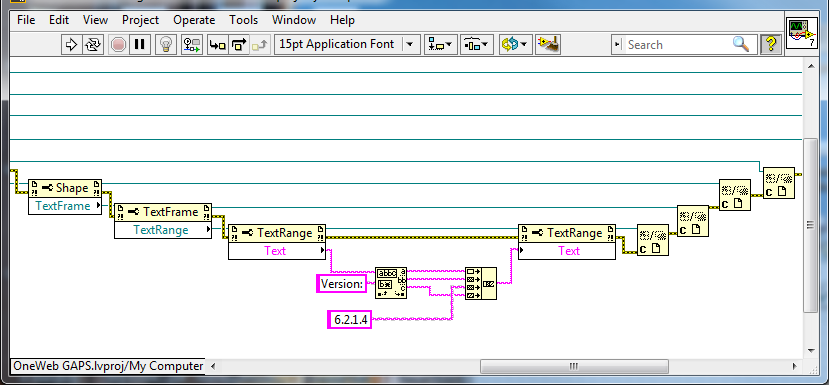
Task: Select the Shape property node header
Action: pos(65,188)
